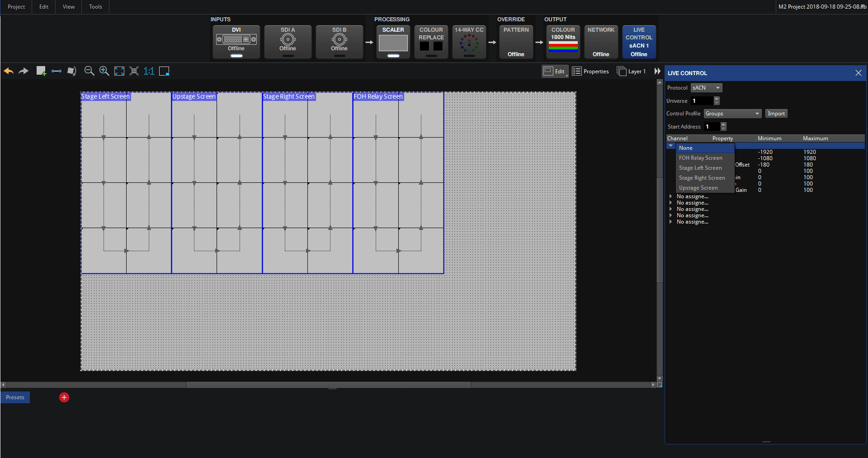Open the Network output module
This screenshot has width=868, height=458.
(601, 42)
